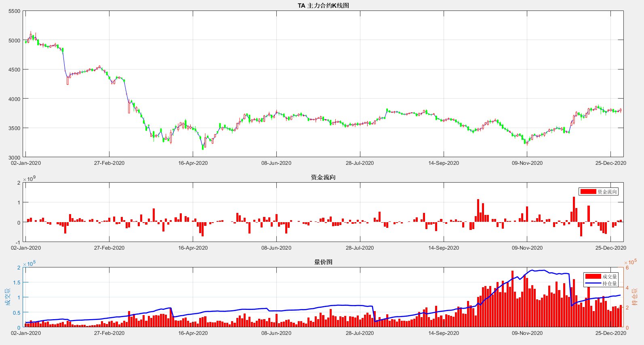Click 16-Apr-2020 tick label under K-line chart

(x=193, y=163)
